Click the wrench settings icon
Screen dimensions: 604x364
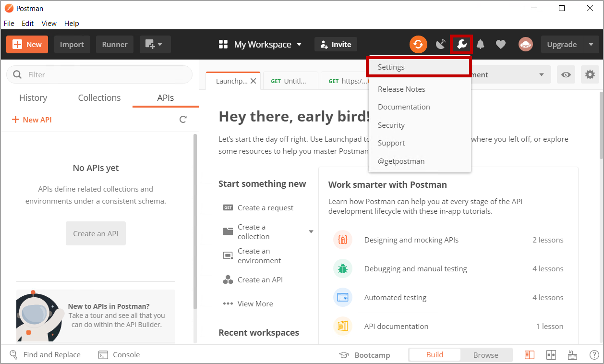[x=461, y=44]
